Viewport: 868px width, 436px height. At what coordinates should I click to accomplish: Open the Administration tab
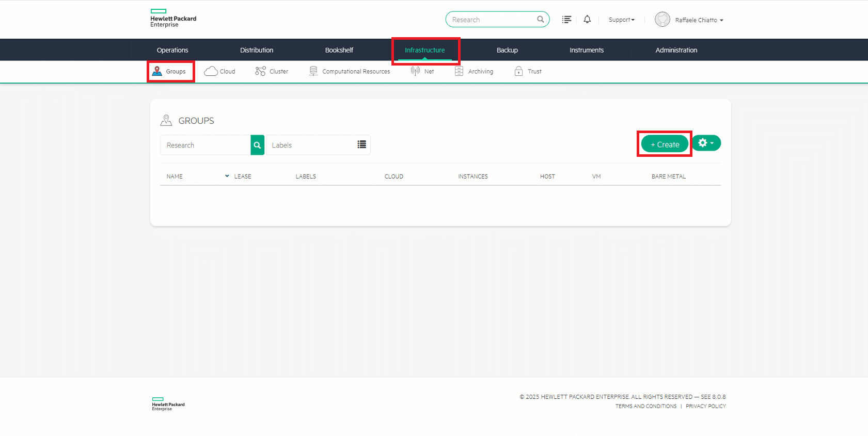(676, 50)
